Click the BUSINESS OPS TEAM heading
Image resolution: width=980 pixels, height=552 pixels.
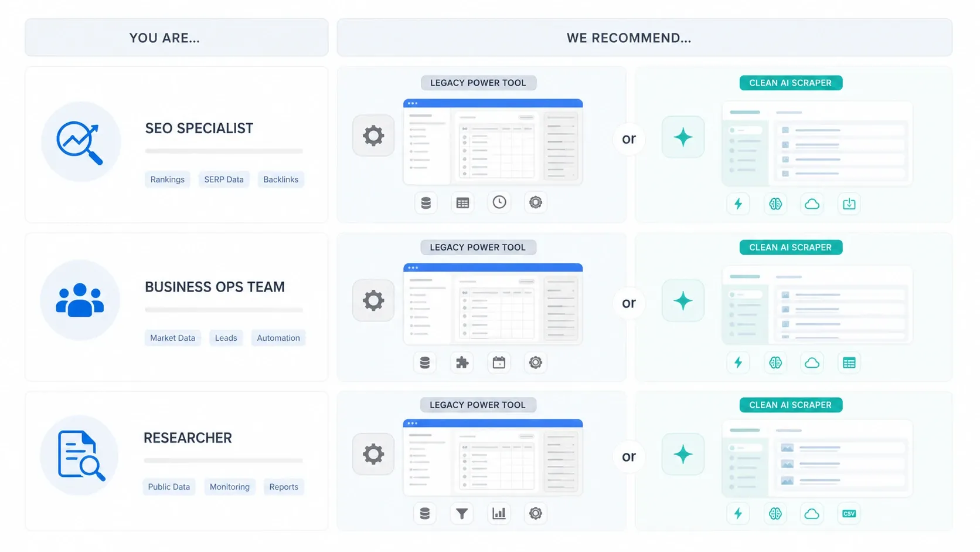[x=215, y=287]
